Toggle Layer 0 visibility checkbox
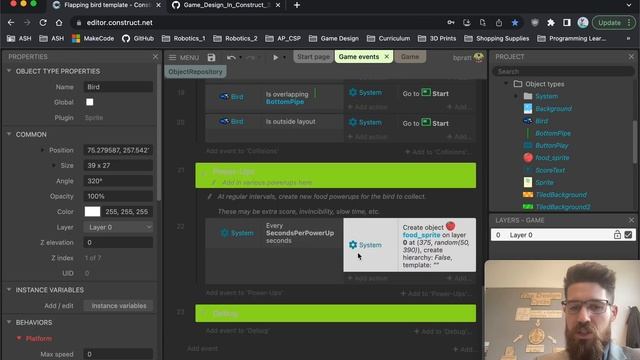640x360 pixels. pos(628,235)
